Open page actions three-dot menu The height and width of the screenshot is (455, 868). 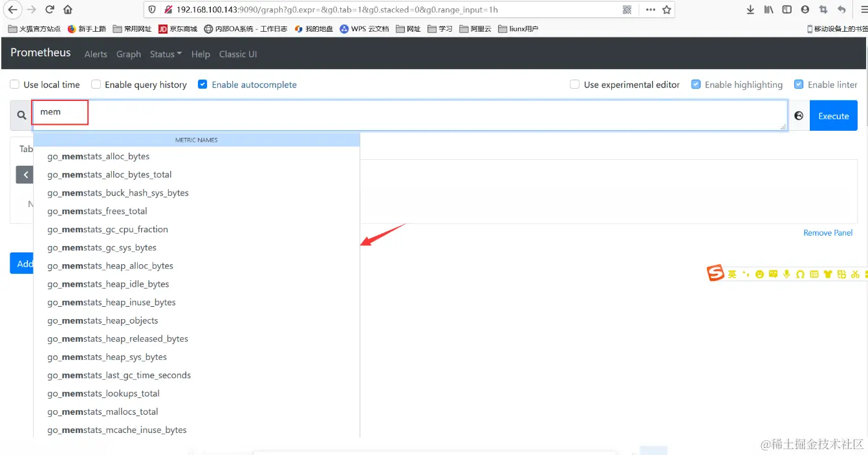point(650,10)
